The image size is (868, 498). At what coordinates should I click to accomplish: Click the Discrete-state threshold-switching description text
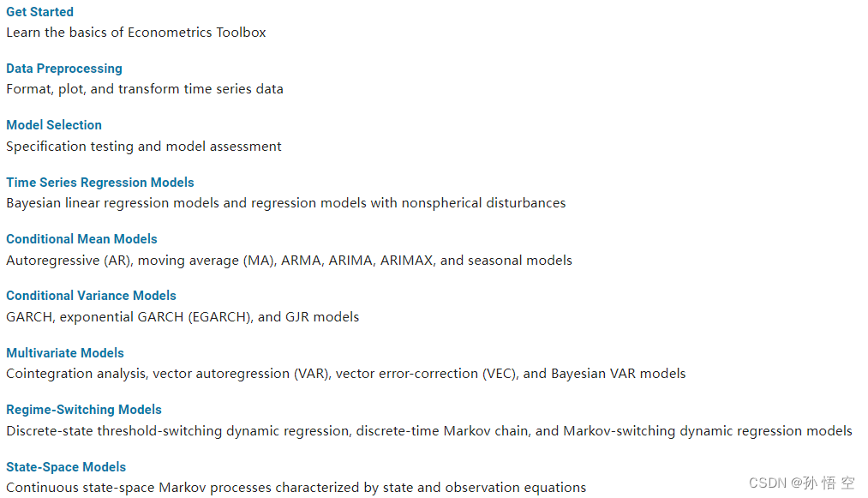point(429,431)
